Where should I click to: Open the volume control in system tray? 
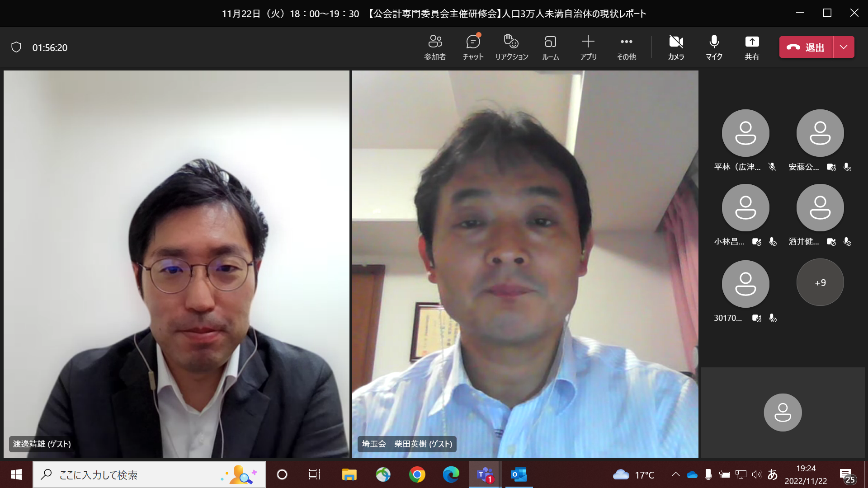(756, 474)
